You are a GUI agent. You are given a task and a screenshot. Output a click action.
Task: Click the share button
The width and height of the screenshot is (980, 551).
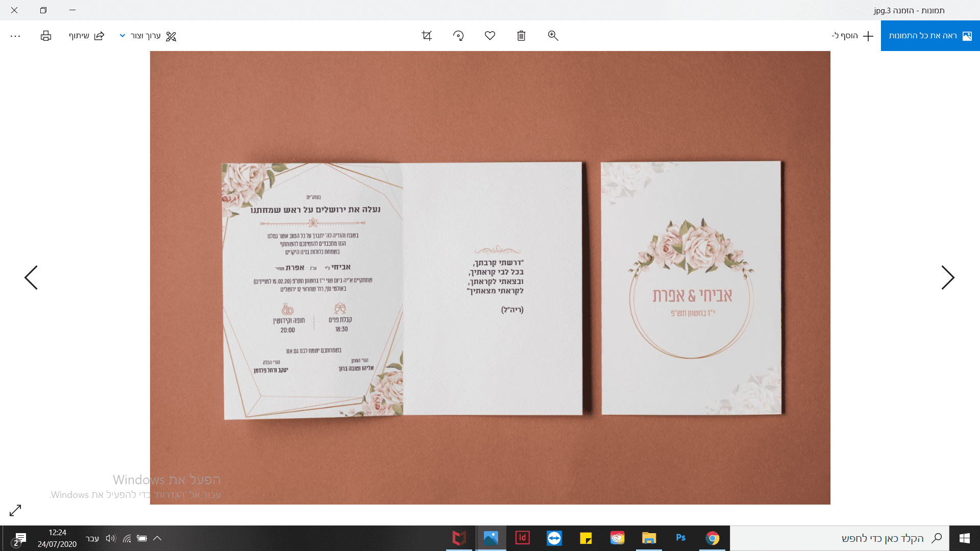[86, 36]
